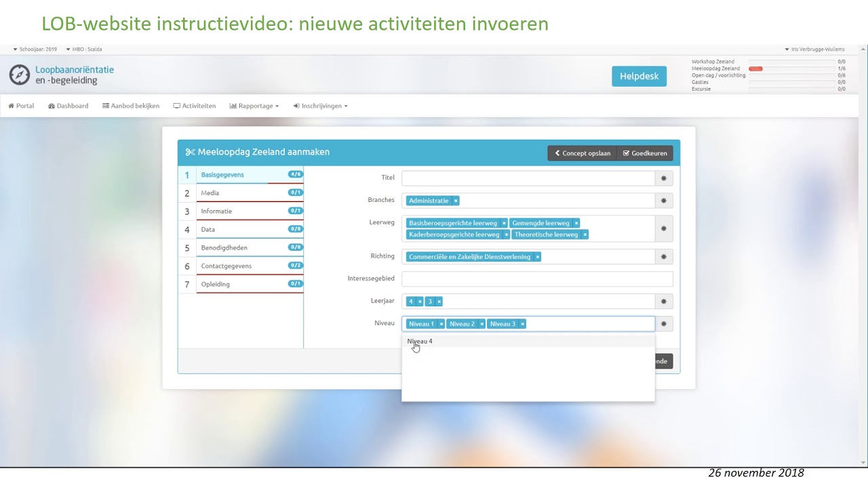Click the asterisk button beside Leerweg field

[664, 228]
